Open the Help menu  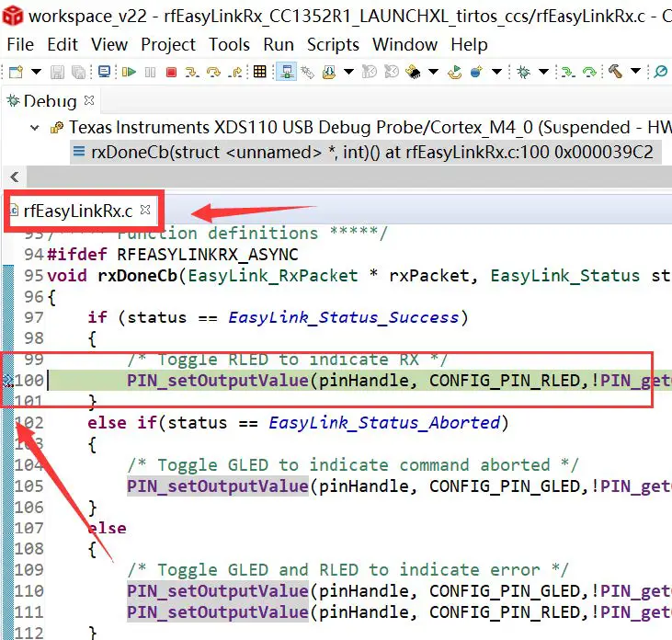point(469,44)
